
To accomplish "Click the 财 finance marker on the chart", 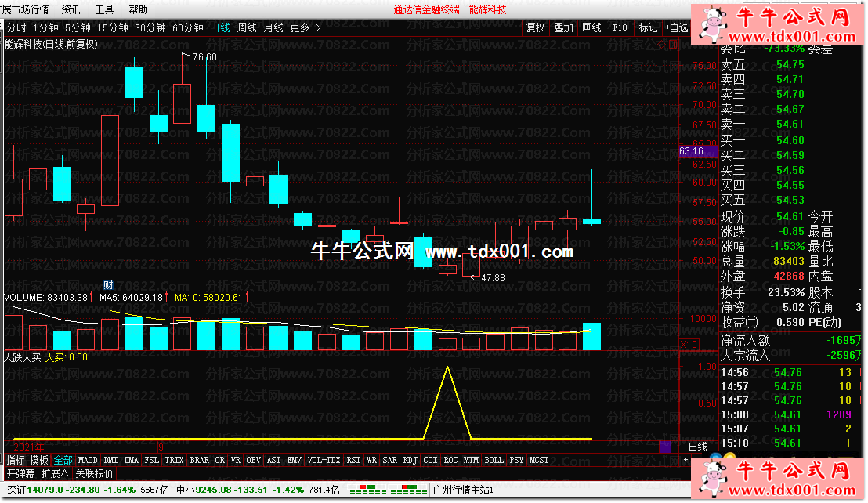I will (108, 284).
